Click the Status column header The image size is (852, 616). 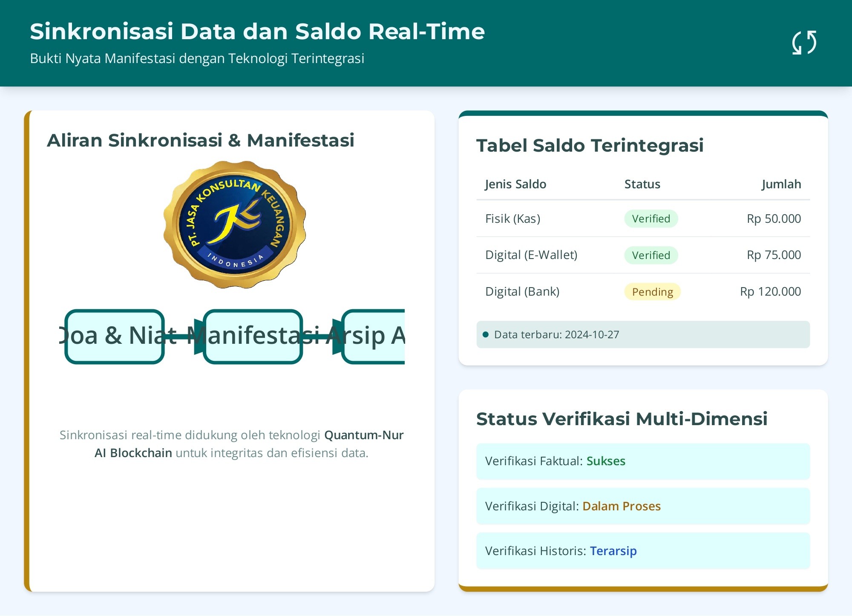[642, 184]
